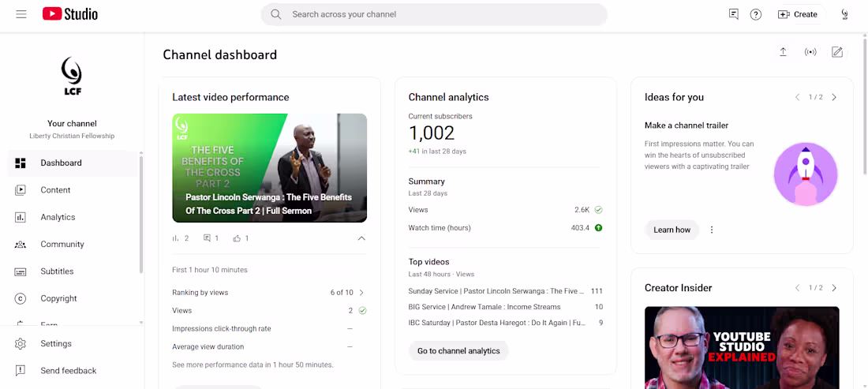This screenshot has width=868, height=389.
Task: Click the create post pencil icon
Action: pyautogui.click(x=837, y=52)
